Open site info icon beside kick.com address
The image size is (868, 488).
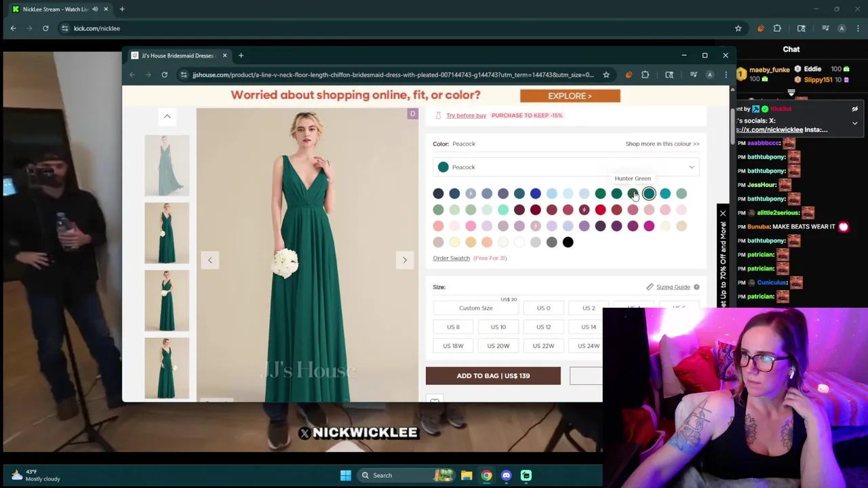[64, 28]
